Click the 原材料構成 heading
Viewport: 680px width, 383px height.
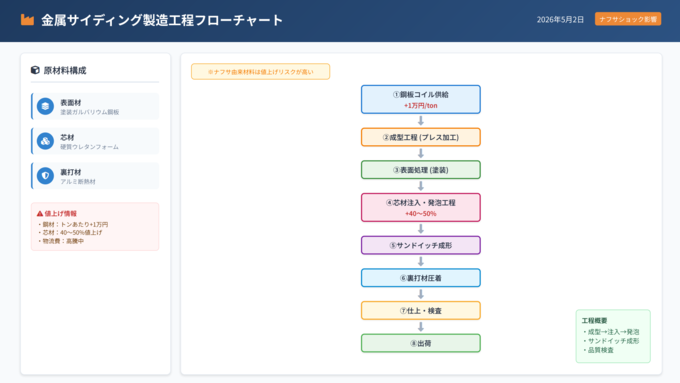(x=65, y=70)
